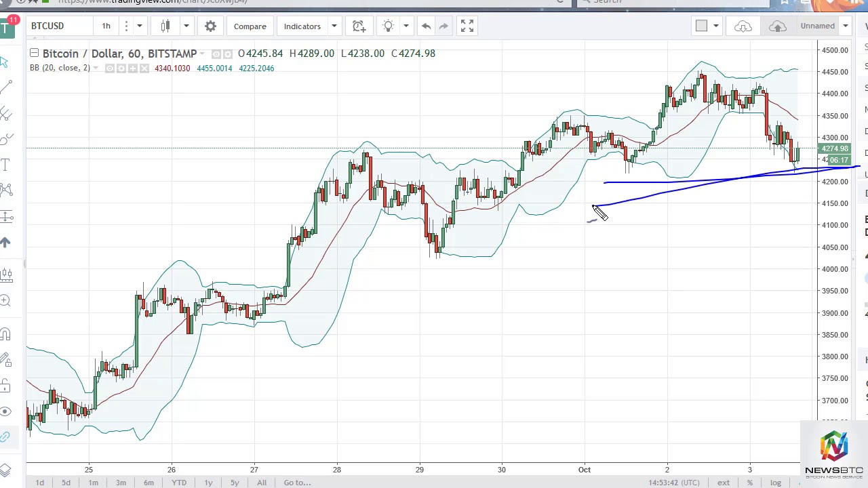Click the ideas lightbulb icon
The image size is (868, 488).
389,26
